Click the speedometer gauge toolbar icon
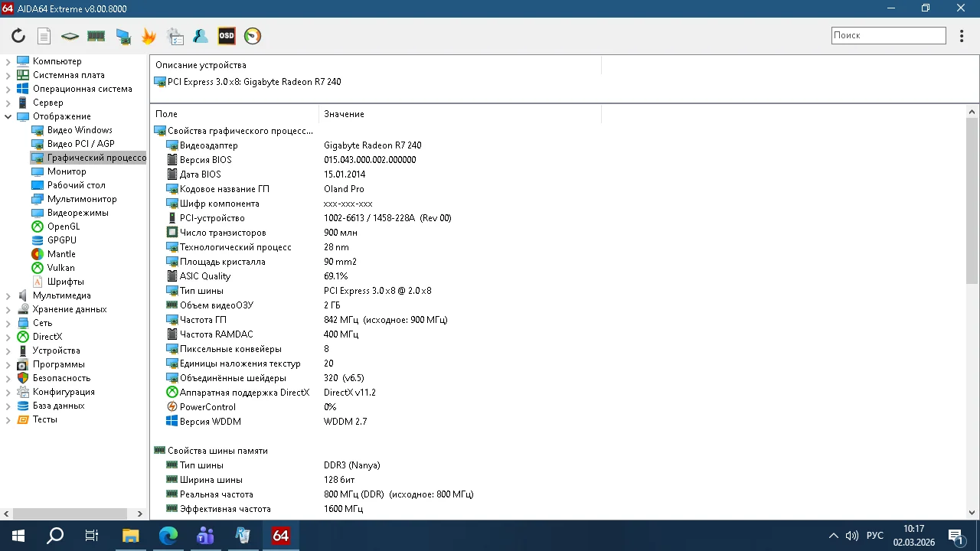Image resolution: width=980 pixels, height=551 pixels. point(253,36)
